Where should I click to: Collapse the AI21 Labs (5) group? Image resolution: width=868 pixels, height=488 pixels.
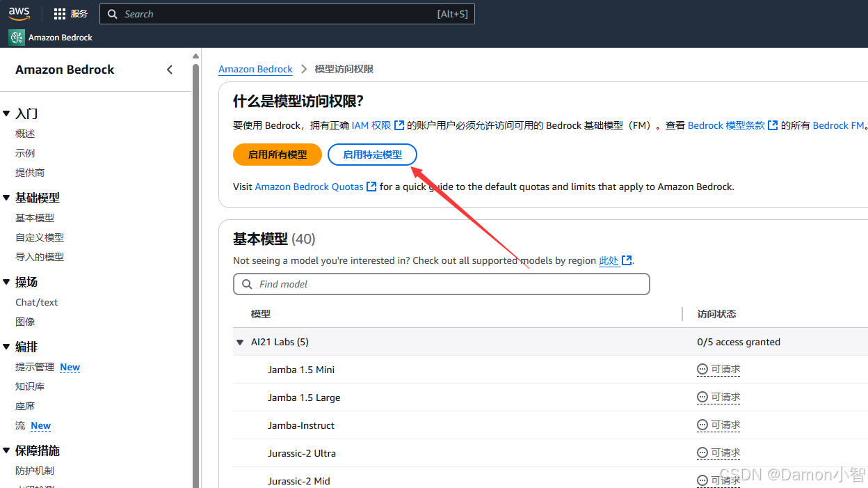pos(240,342)
